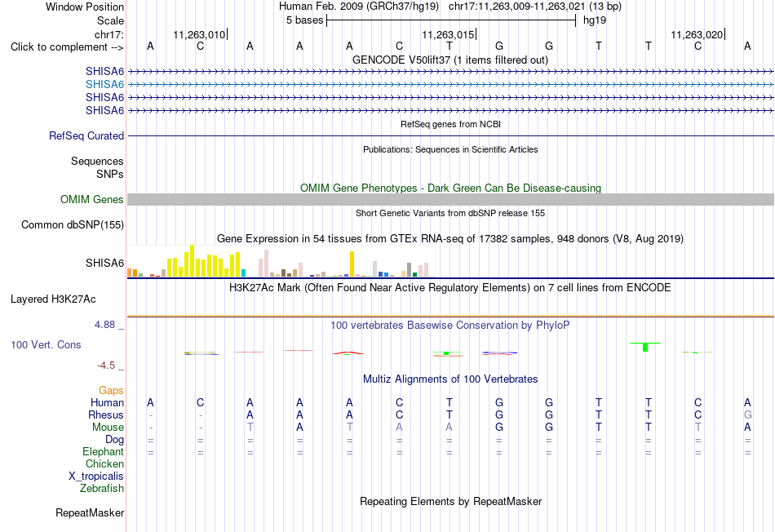This screenshot has height=532, width=775.
Task: Click the 11,263,020 ruler coordinate
Action: (x=697, y=34)
